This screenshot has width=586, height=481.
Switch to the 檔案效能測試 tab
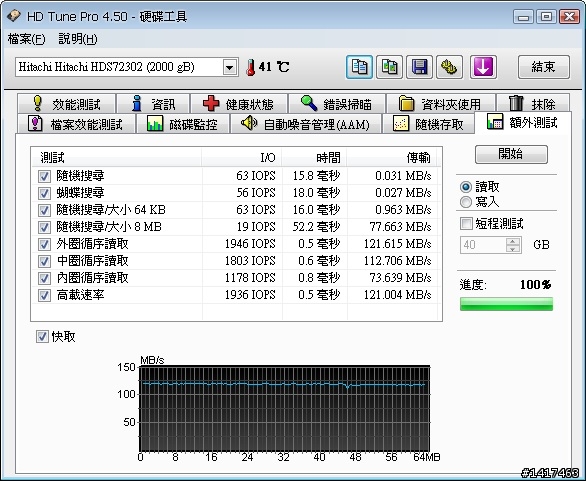coord(76,124)
